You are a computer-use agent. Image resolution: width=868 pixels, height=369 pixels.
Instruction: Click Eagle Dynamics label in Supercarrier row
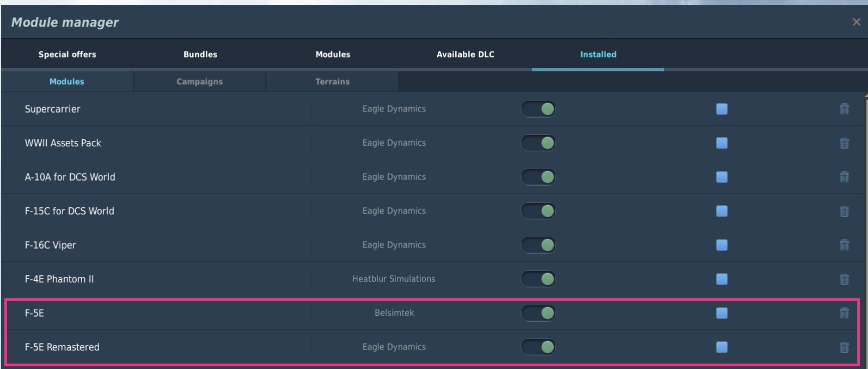click(x=394, y=109)
